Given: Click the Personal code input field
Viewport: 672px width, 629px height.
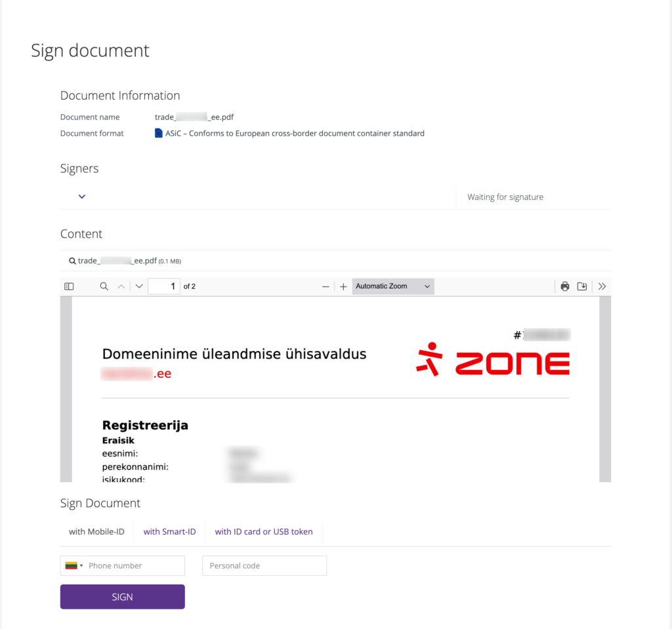Looking at the screenshot, I should [x=264, y=565].
